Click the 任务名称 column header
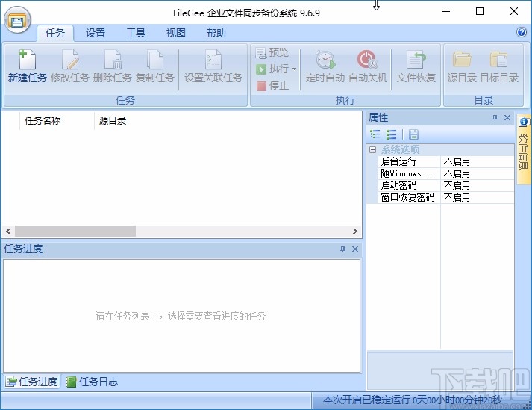This screenshot has height=410, width=532. 57,120
